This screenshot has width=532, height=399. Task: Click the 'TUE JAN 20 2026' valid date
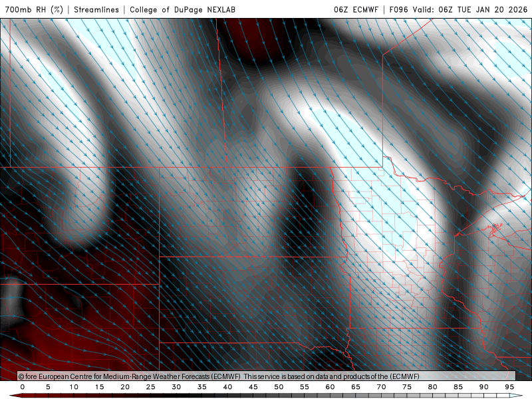pos(492,9)
